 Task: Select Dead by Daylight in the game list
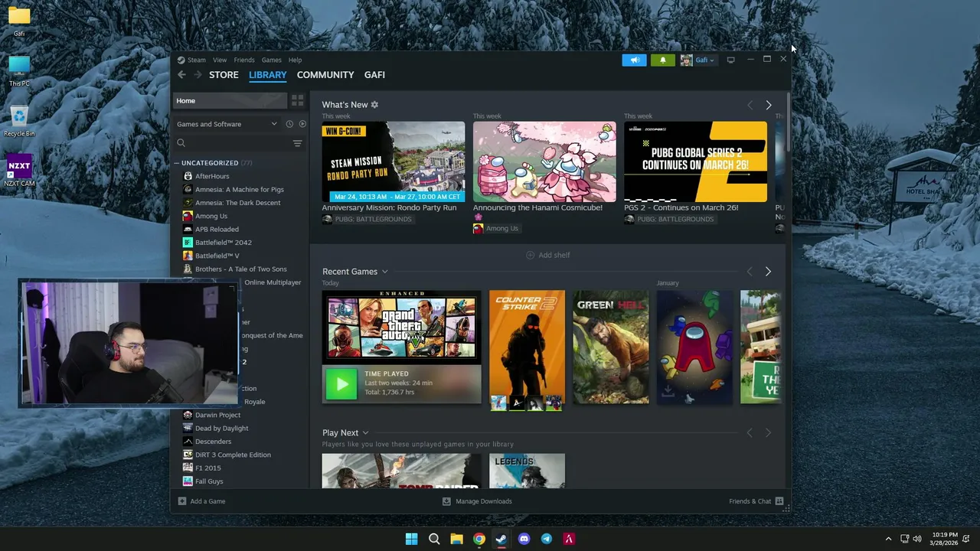(222, 429)
